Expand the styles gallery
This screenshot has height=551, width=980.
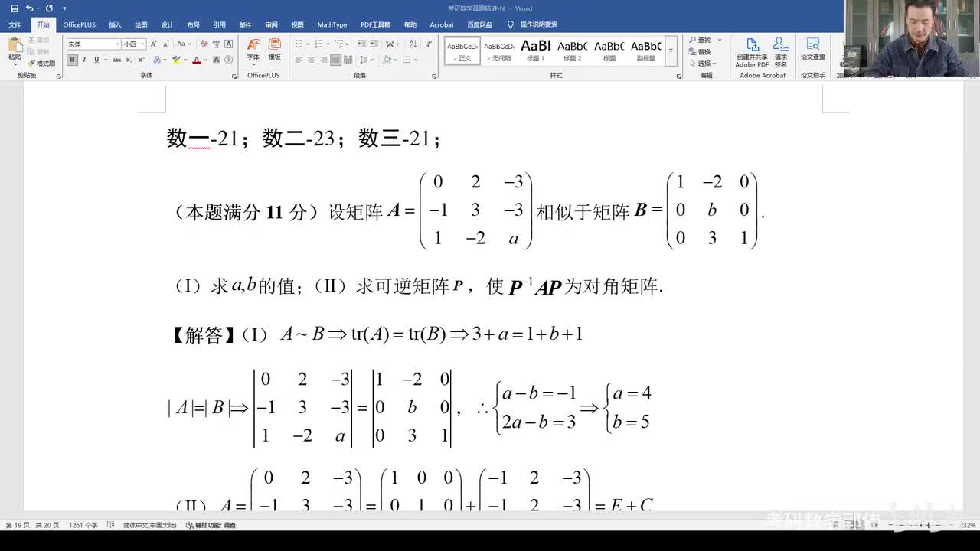click(x=671, y=51)
